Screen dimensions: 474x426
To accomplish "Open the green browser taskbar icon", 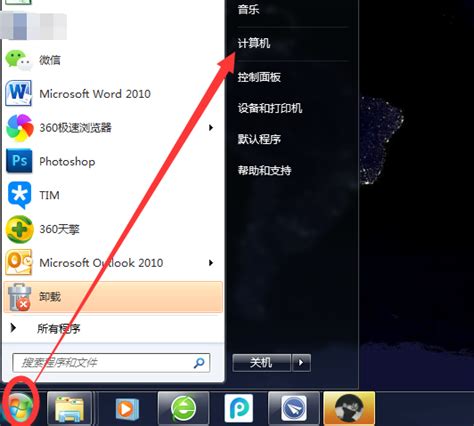I will (183, 408).
